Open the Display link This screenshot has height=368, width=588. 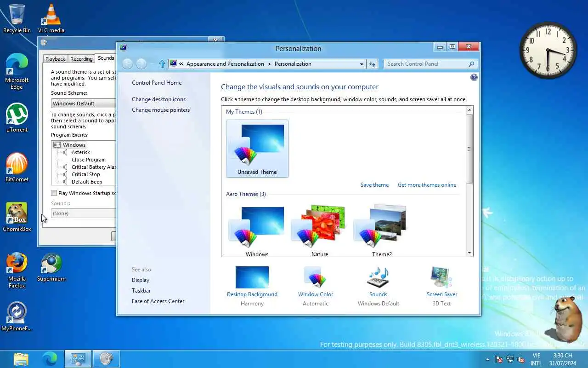point(141,280)
